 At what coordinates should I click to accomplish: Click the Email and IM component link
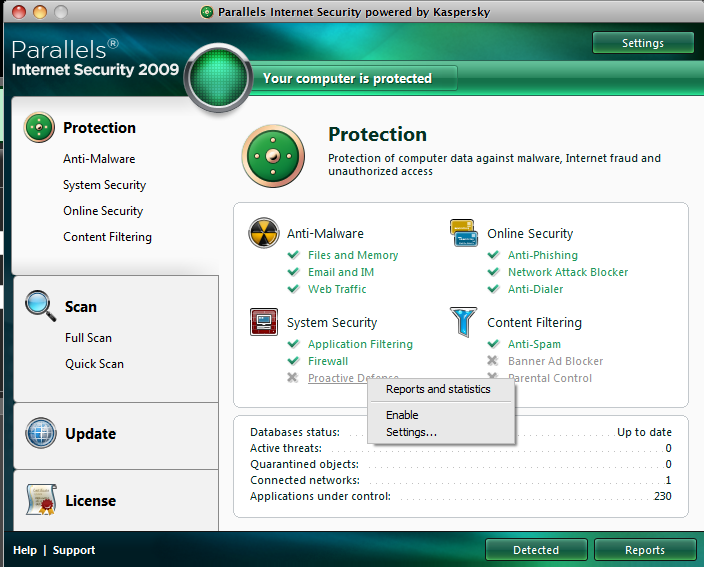click(341, 272)
